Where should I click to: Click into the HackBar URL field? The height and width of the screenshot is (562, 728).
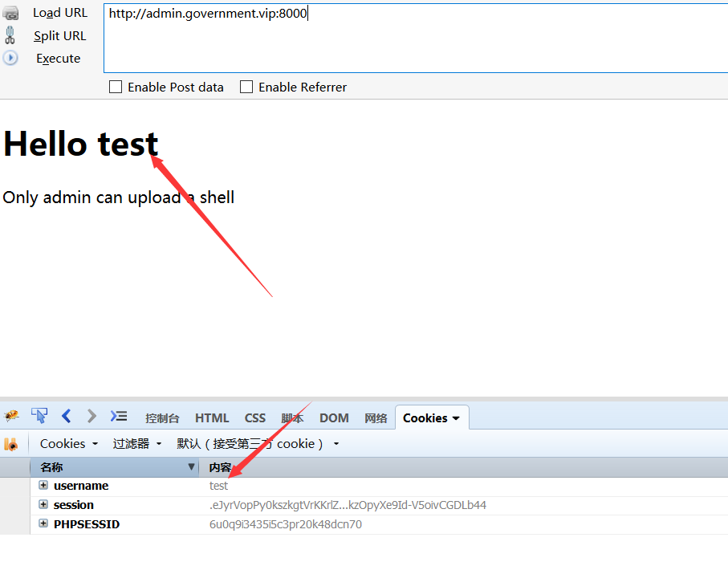416,38
